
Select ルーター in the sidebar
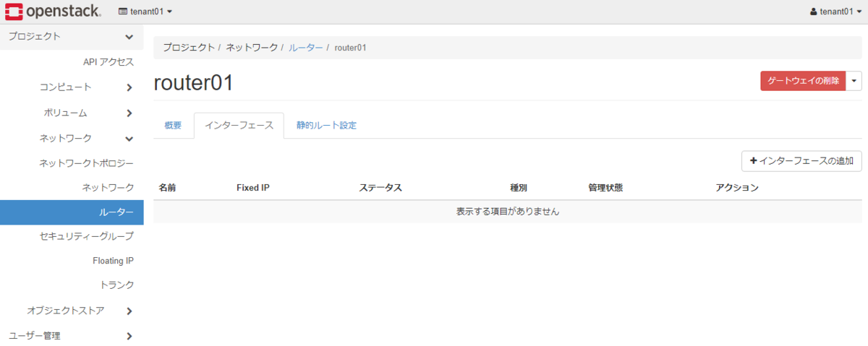[x=72, y=212]
